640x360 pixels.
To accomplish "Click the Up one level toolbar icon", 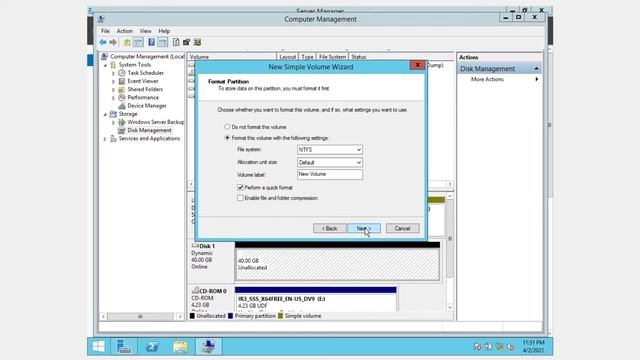I will (127, 42).
